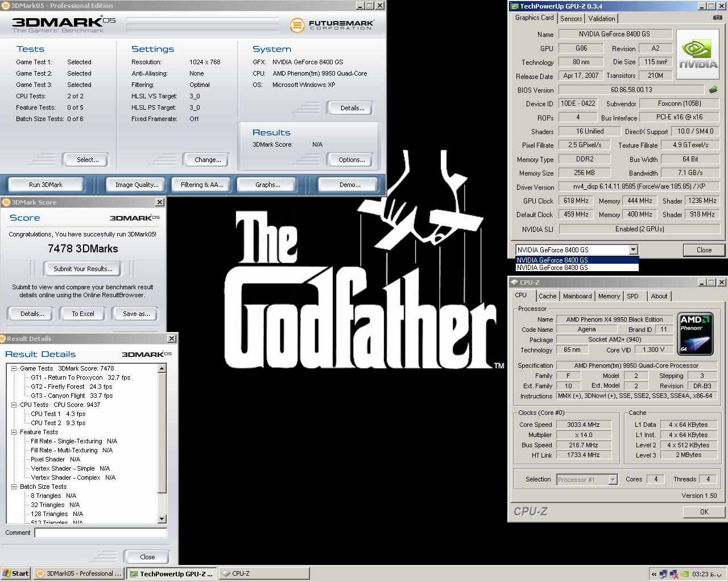Switch to Validation tab in GPU-Z
Viewport: 728px width, 582px height.
pyautogui.click(x=602, y=19)
